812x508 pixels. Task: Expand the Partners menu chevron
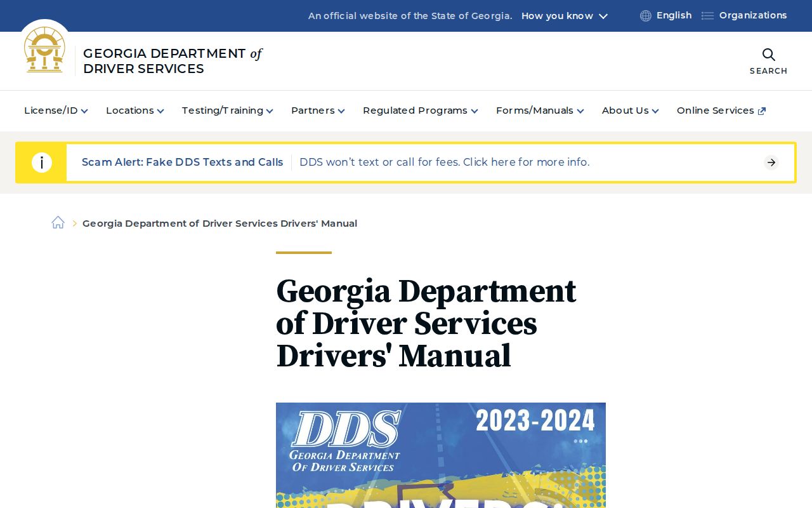341,111
